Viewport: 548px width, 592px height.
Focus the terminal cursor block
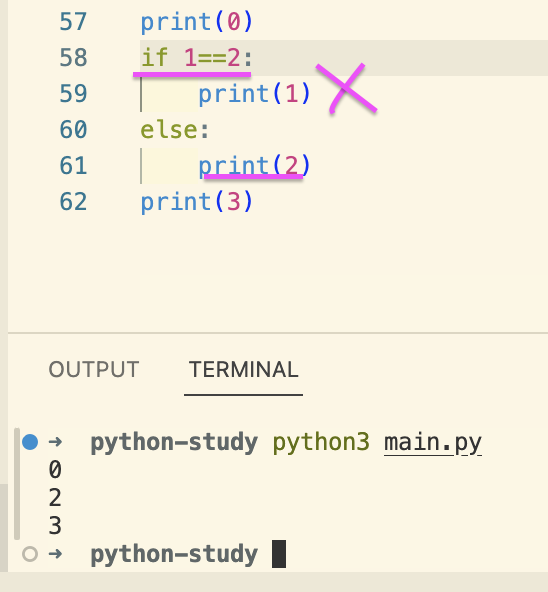tap(279, 554)
